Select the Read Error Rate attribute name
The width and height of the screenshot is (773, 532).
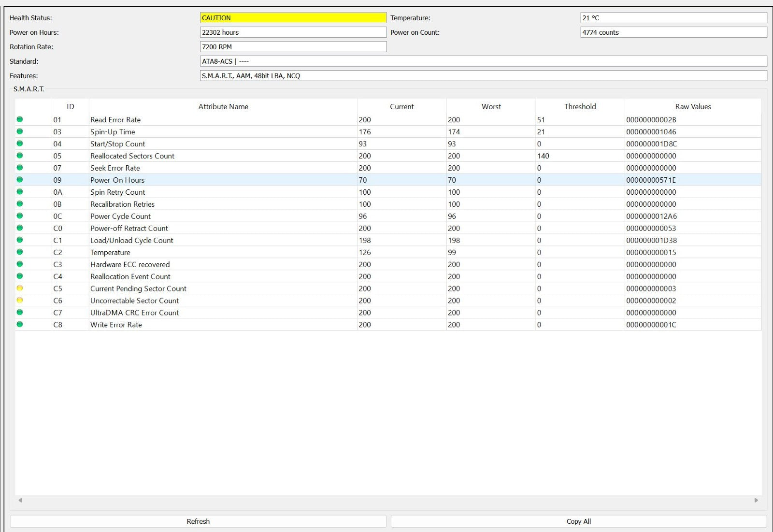coord(115,120)
